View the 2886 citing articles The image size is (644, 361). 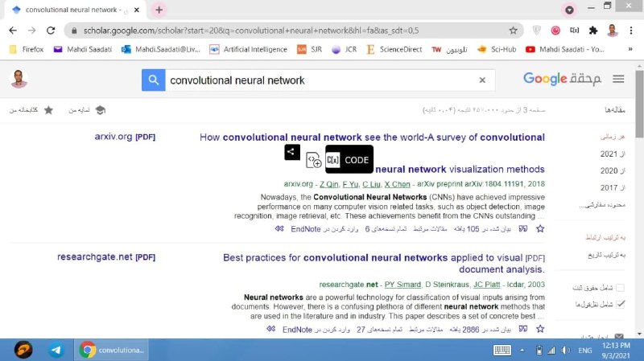(x=480, y=330)
